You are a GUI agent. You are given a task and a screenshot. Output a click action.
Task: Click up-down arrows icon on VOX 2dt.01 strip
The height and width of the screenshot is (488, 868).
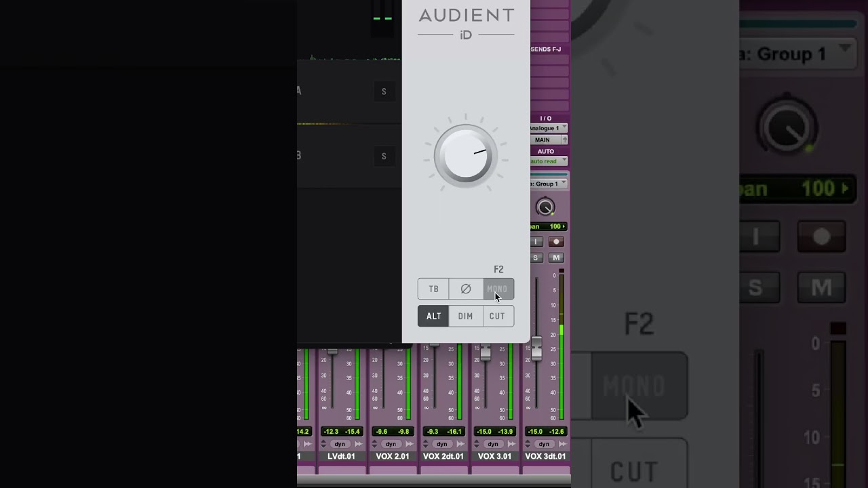[426, 444]
